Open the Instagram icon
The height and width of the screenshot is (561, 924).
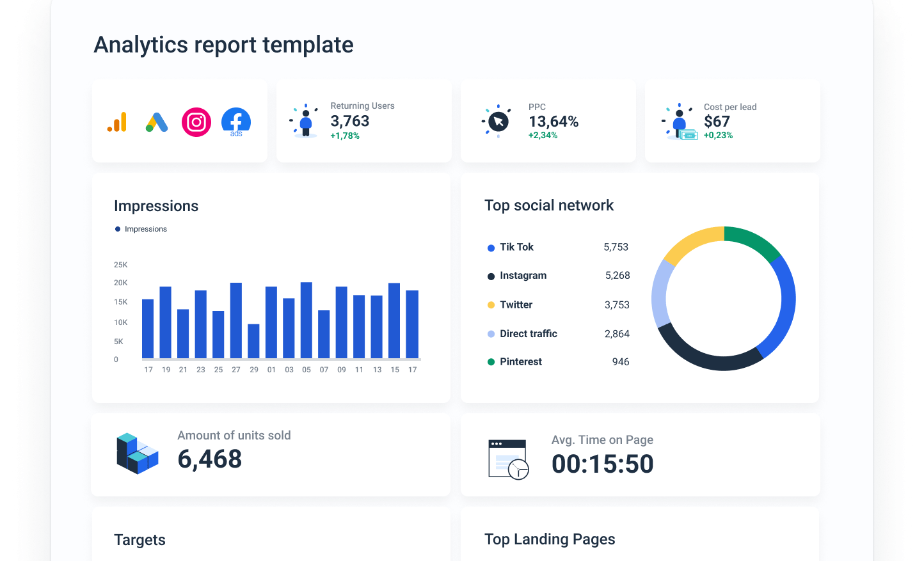coord(196,122)
